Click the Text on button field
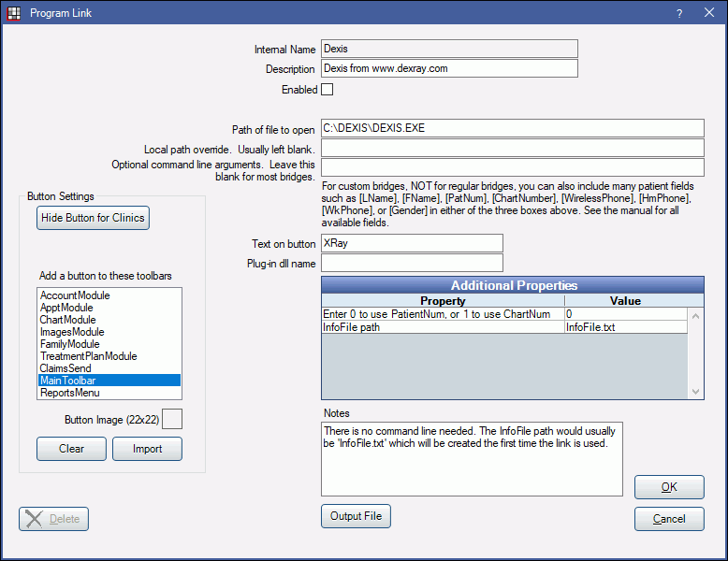The height and width of the screenshot is (561, 728). (412, 243)
